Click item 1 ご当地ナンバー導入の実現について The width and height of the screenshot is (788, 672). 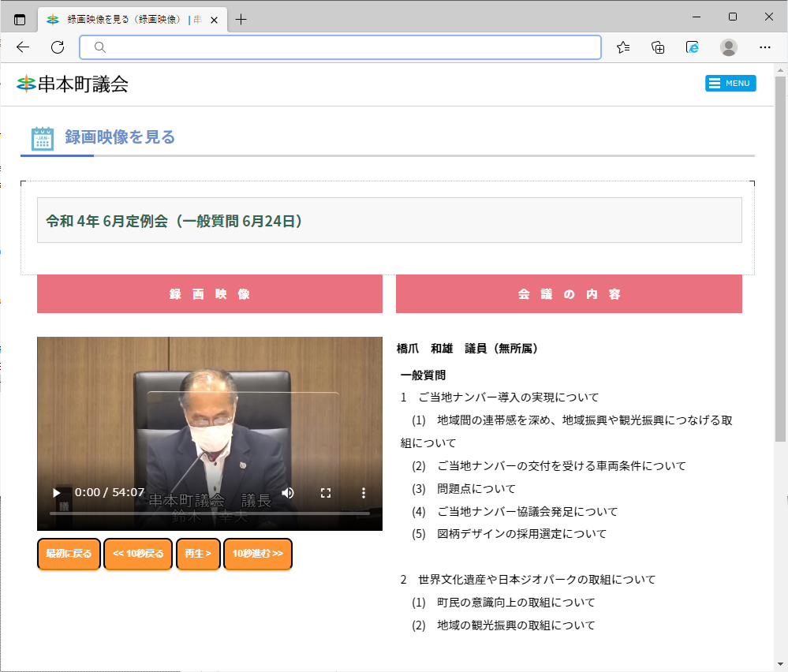[499, 398]
